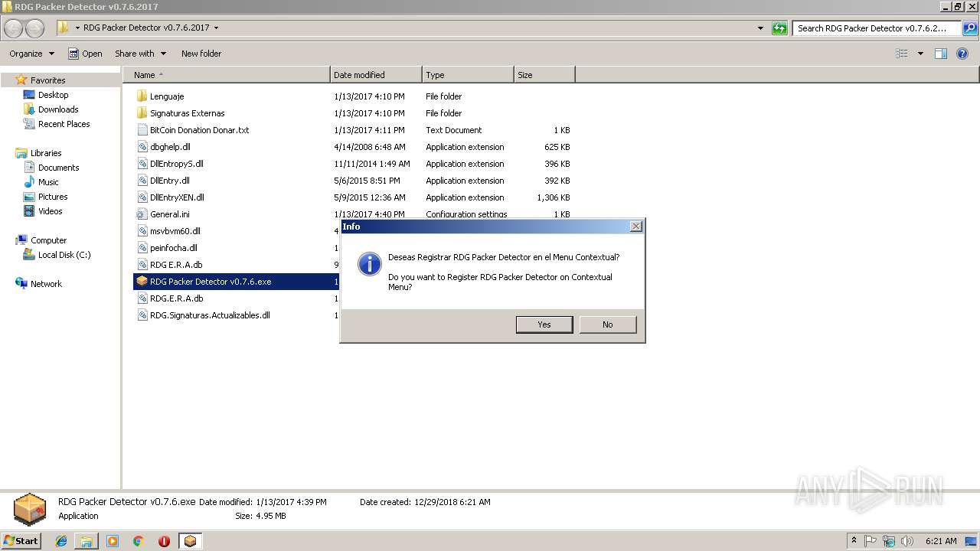Viewport: 980px width, 551px height.
Task: Open Downloads in navigation pane
Action: click(x=58, y=109)
